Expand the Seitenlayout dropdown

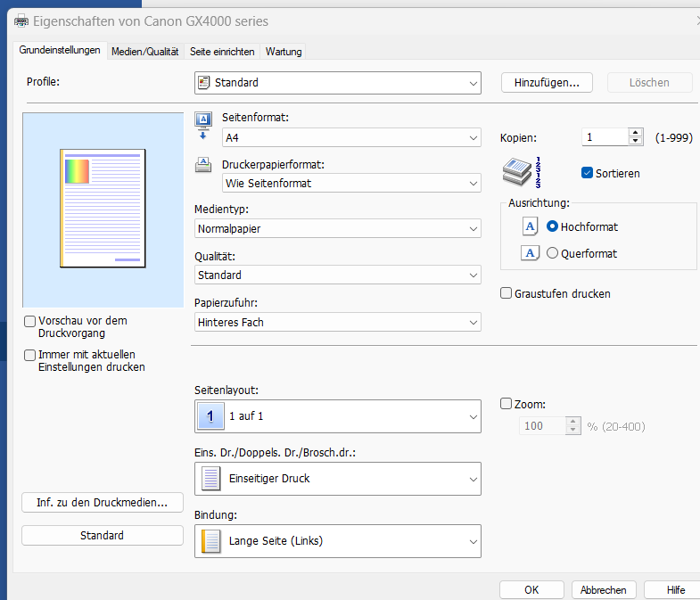coord(338,416)
